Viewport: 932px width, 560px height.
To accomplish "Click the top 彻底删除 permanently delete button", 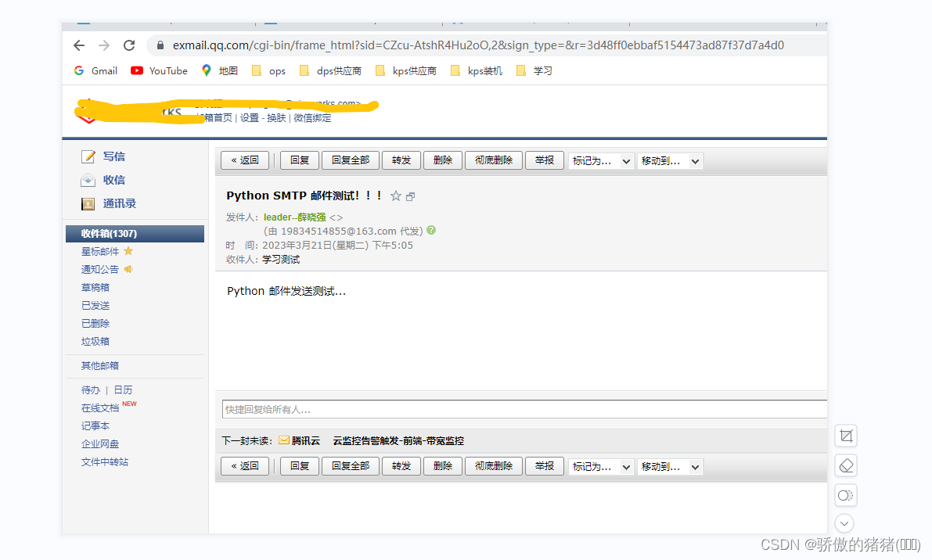I will 494,160.
